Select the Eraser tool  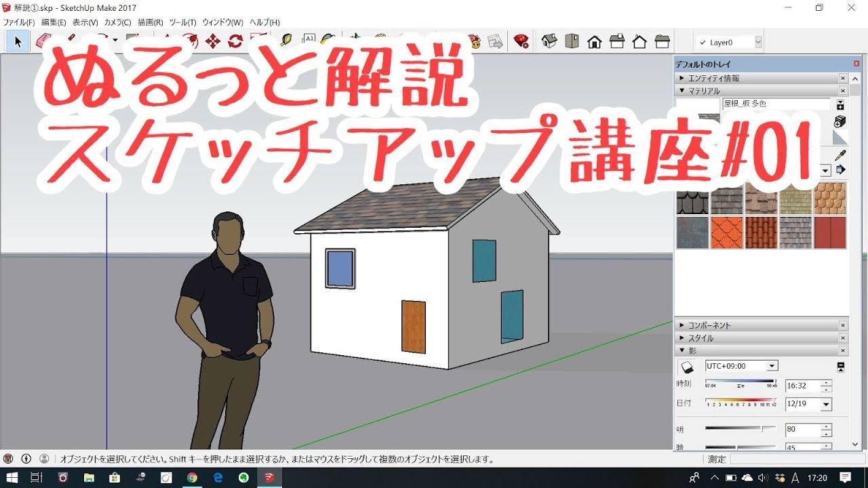pos(43,42)
